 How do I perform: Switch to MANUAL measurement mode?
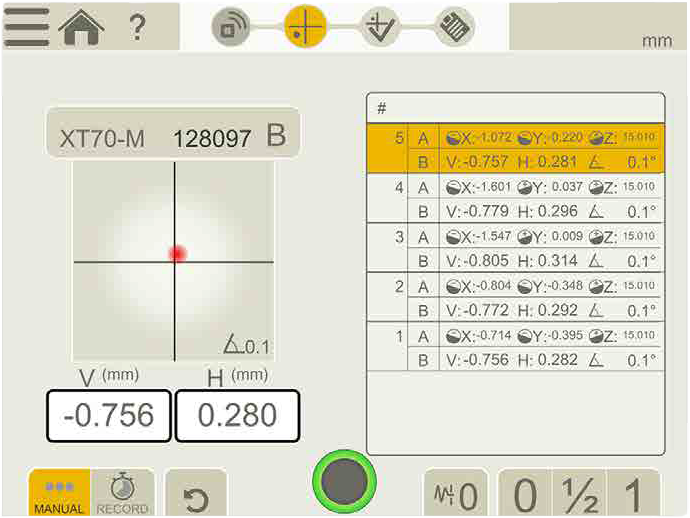[x=59, y=492]
